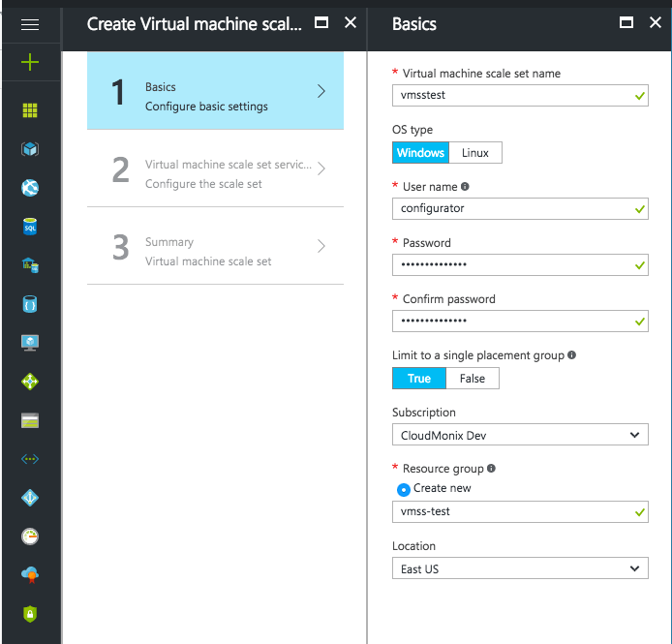Open SQL data warehouses icon in sidebar
The width and height of the screenshot is (672, 644).
[x=30, y=265]
